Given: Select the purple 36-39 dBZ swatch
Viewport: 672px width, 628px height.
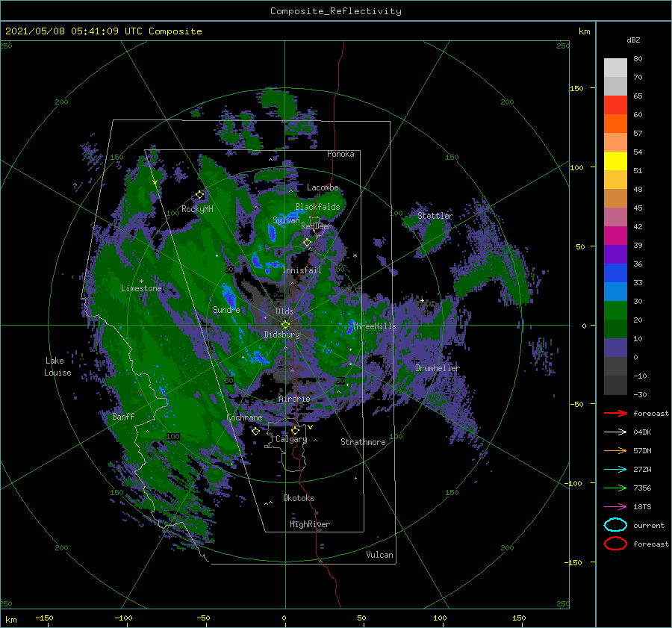Looking at the screenshot, I should coord(615,254).
